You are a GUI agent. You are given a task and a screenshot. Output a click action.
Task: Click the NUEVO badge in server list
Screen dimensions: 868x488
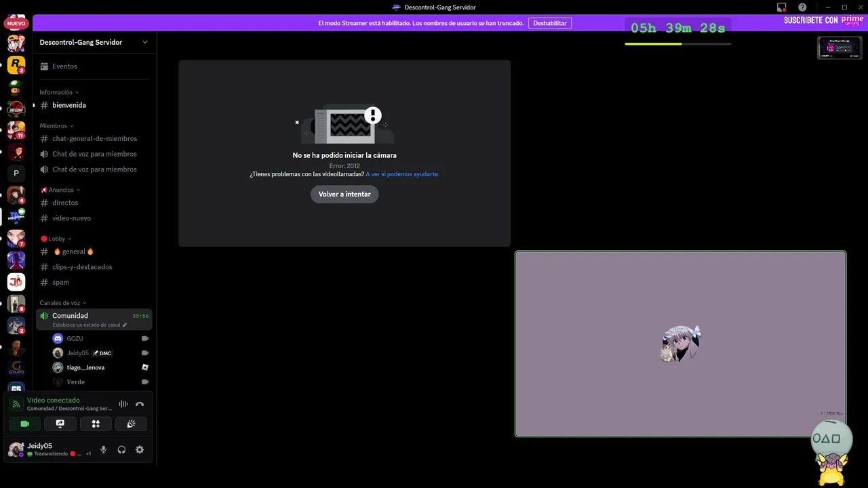point(16,23)
